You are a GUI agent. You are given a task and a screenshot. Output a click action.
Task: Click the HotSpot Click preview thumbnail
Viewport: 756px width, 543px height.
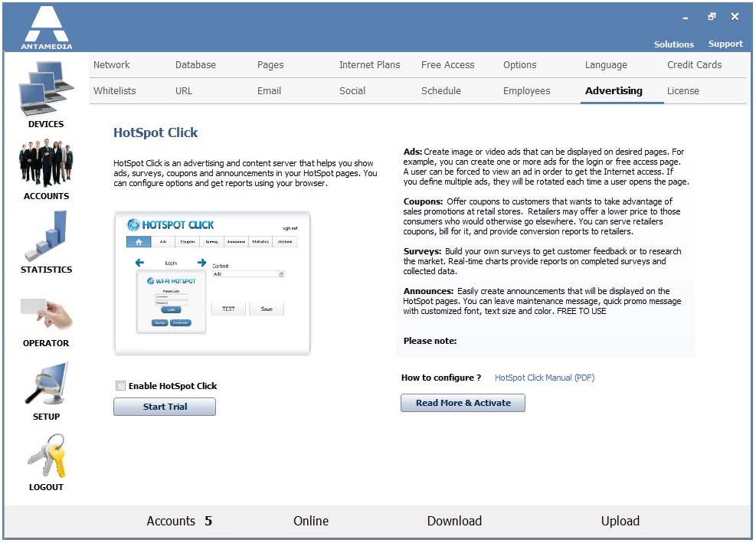coord(213,283)
